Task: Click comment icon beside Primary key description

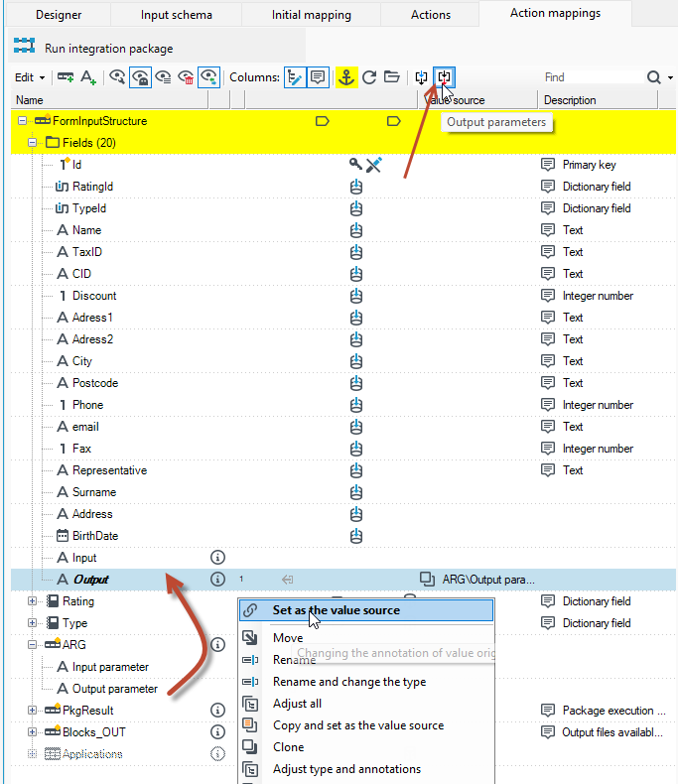Action: click(548, 165)
